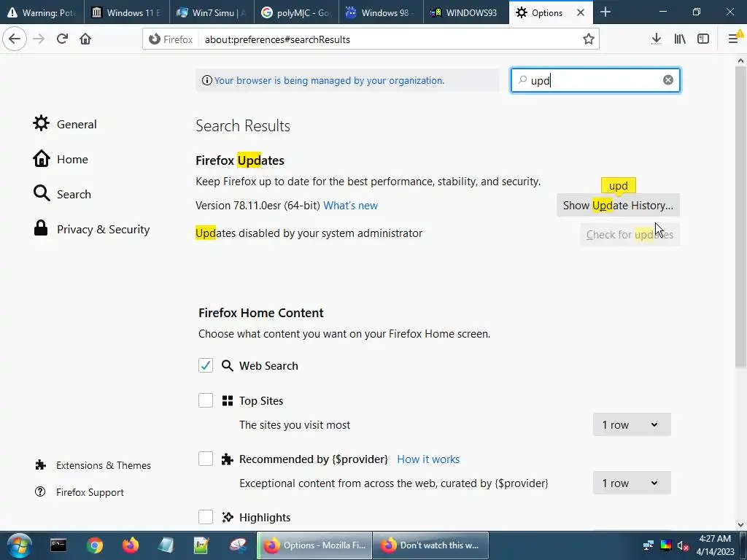Image resolution: width=747 pixels, height=560 pixels.
Task: Switch to Options - Mozilla Firefox taskbar window
Action: point(314,545)
